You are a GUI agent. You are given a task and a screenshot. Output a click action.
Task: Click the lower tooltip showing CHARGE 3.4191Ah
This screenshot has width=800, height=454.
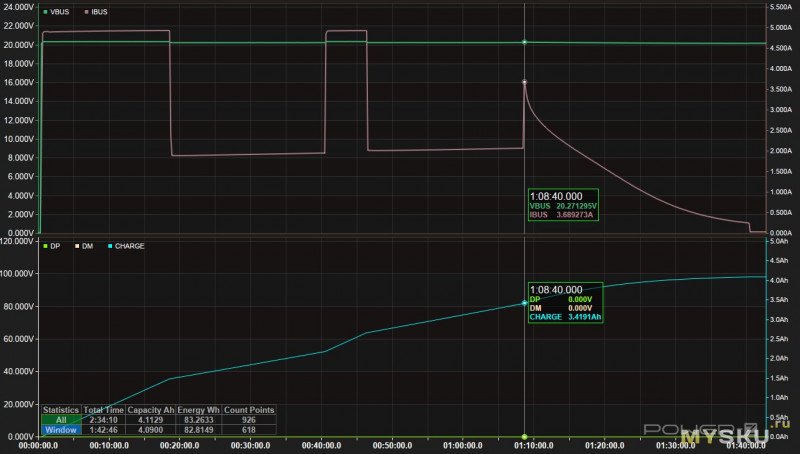pyautogui.click(x=563, y=303)
